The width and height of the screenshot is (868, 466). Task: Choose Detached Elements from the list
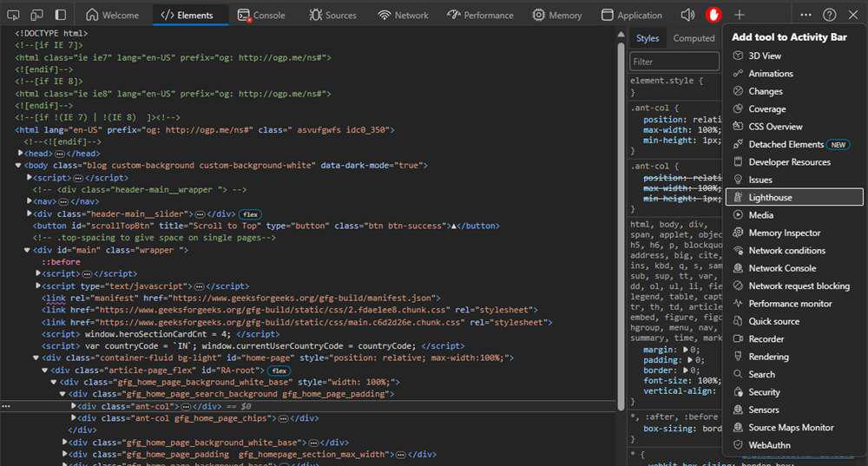(x=786, y=144)
